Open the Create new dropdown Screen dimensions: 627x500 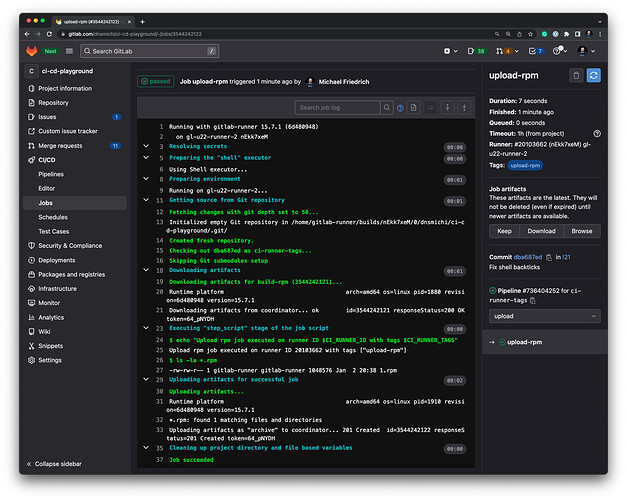tap(451, 51)
